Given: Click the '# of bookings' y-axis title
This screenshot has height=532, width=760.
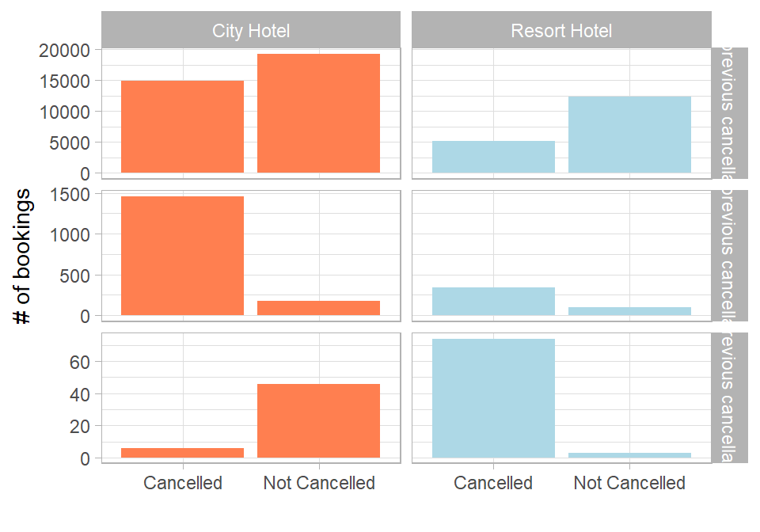Looking at the screenshot, I should (x=23, y=256).
